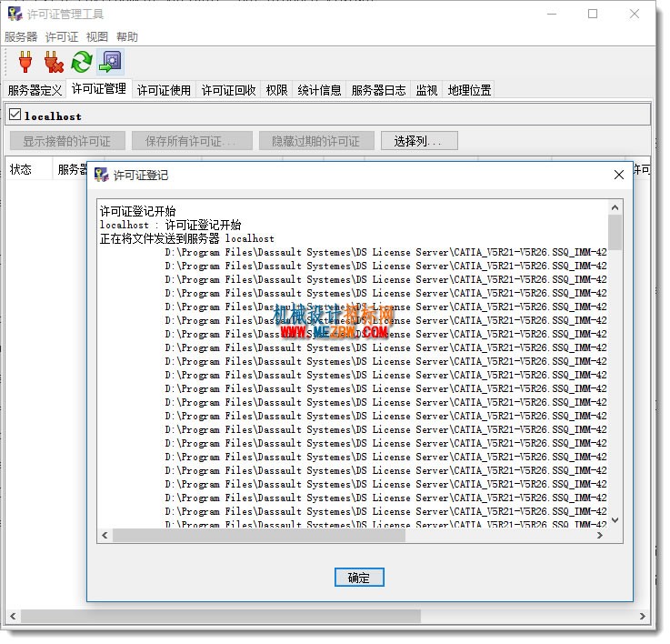Switch to the 服务器定义 tab

35,91
